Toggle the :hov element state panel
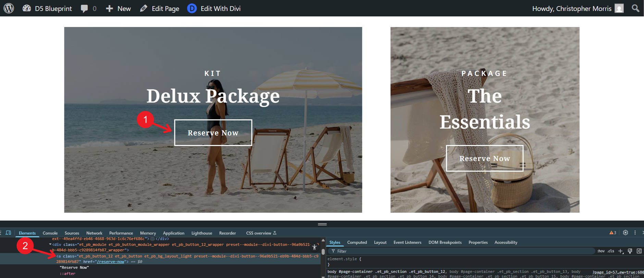 tap(601, 251)
